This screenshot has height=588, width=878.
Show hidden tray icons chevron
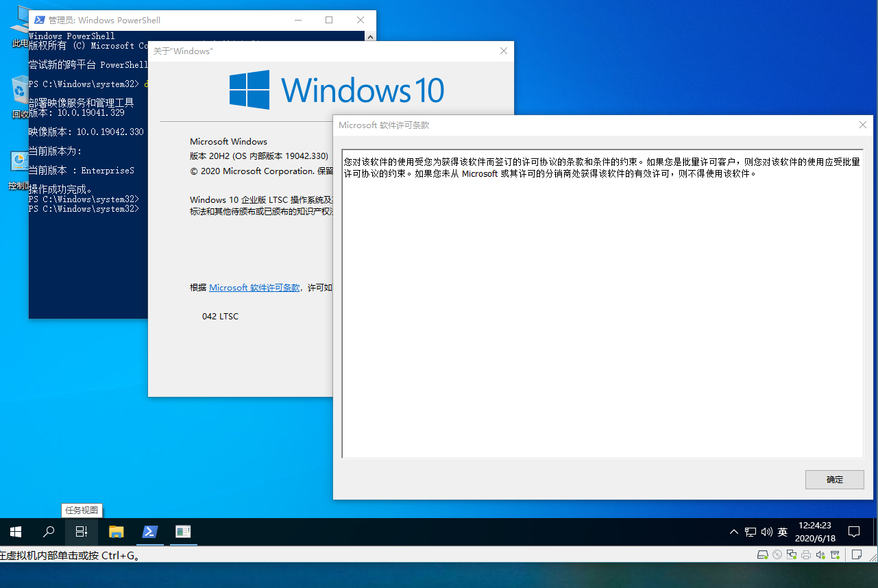(x=734, y=532)
